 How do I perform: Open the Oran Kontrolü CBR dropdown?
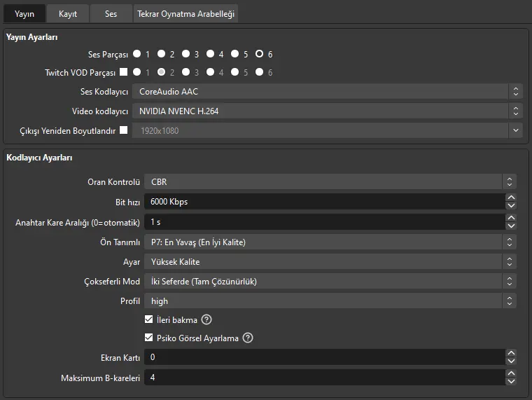point(330,181)
